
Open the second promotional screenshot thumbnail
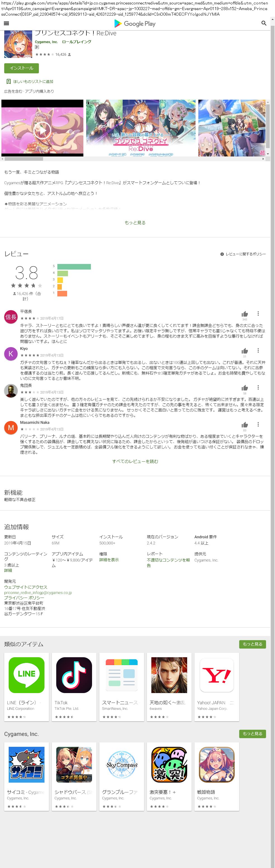tap(141, 128)
